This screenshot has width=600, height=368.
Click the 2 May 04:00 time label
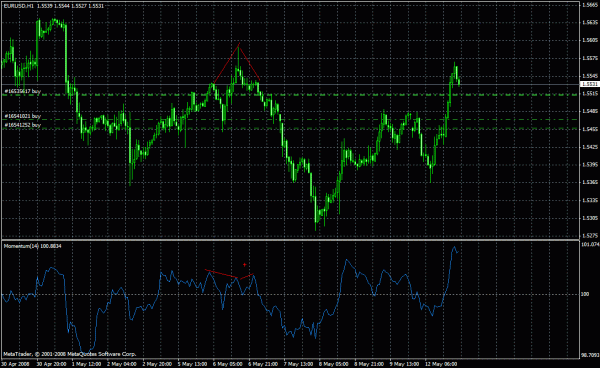[x=122, y=364]
